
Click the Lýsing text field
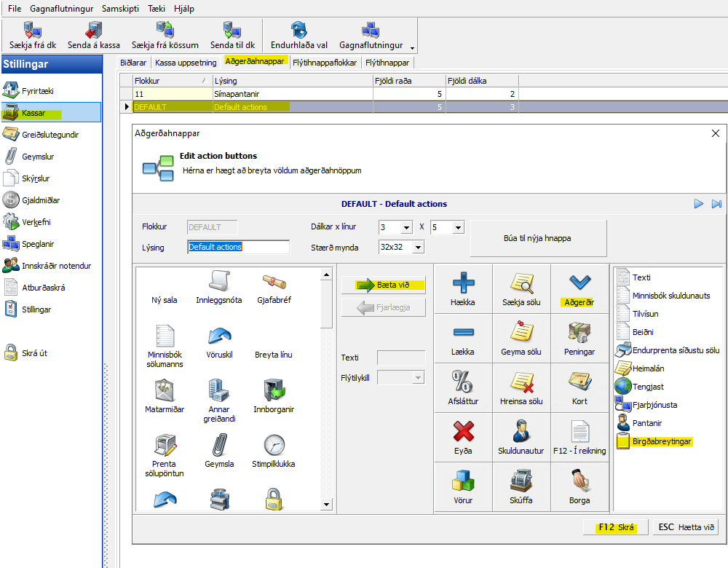[238, 247]
